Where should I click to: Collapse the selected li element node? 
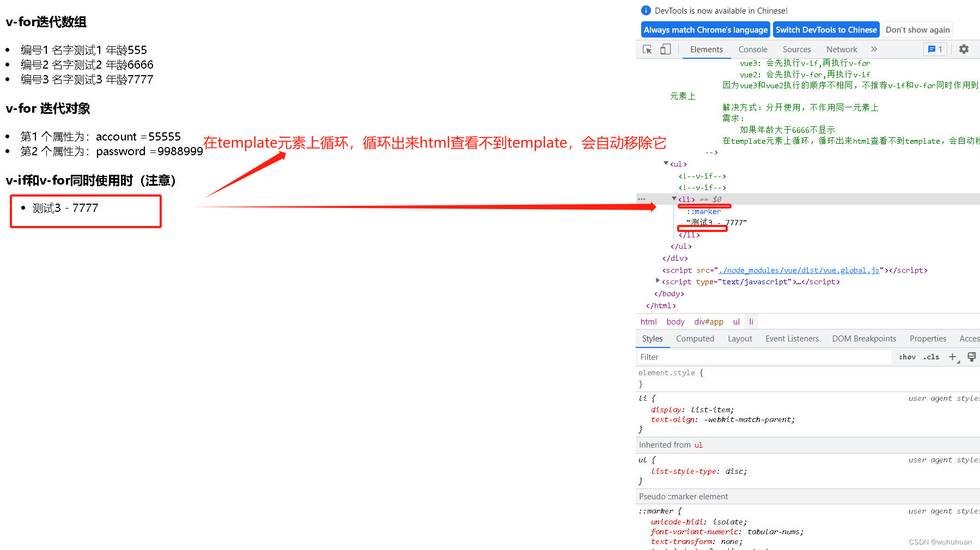tap(674, 199)
